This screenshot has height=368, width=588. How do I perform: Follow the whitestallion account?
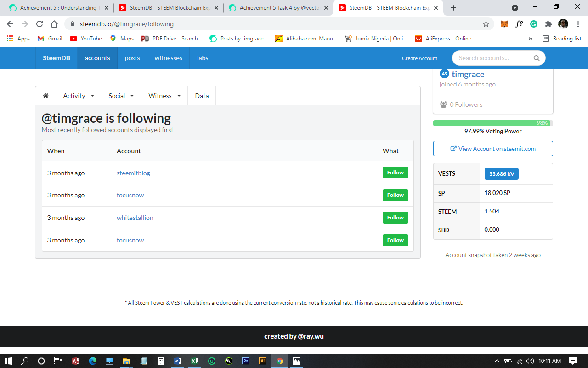(396, 218)
